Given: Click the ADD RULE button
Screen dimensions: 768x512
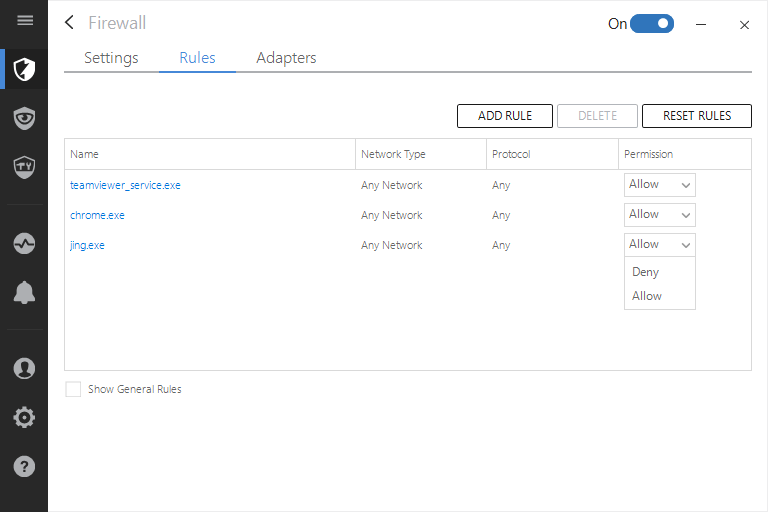Looking at the screenshot, I should pyautogui.click(x=505, y=116).
